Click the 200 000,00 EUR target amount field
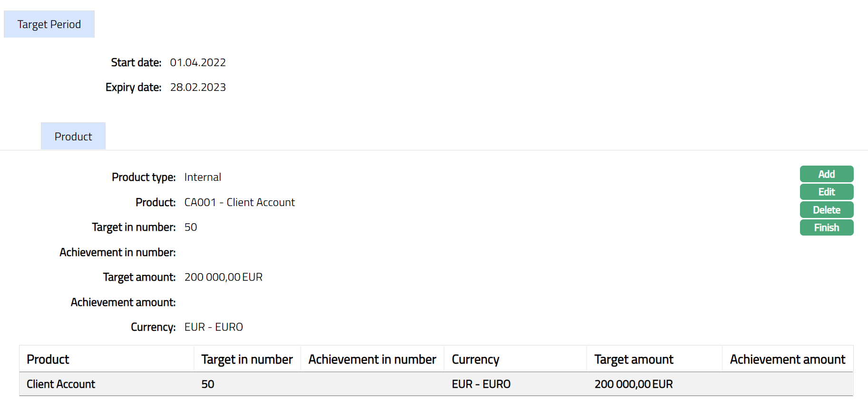The width and height of the screenshot is (868, 404). (x=223, y=277)
